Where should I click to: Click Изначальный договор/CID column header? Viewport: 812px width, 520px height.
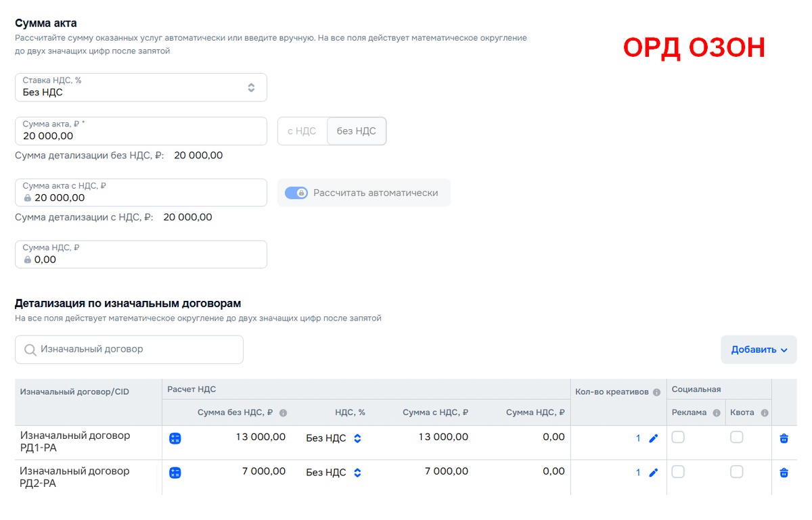(74, 392)
